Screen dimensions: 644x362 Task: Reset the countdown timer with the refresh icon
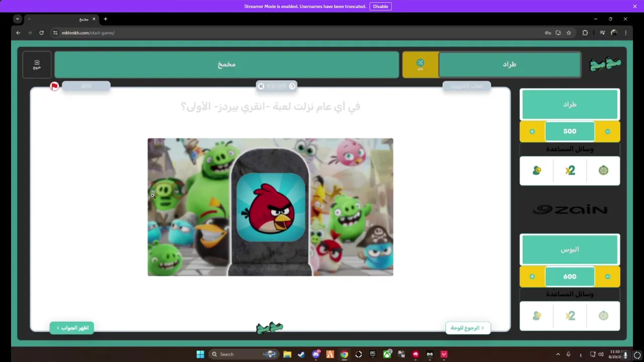pos(292,86)
